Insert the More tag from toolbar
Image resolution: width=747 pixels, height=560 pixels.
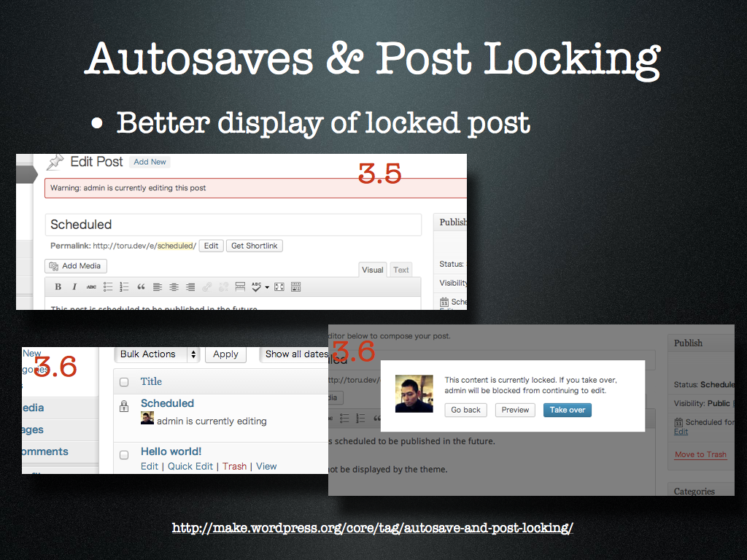click(x=240, y=287)
